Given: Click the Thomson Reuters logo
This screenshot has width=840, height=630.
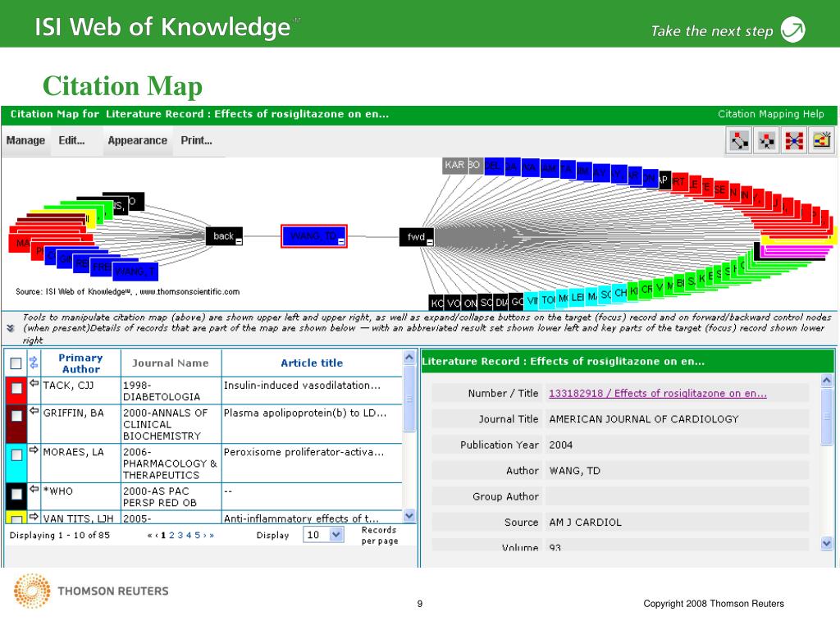Looking at the screenshot, I should (x=90, y=591).
